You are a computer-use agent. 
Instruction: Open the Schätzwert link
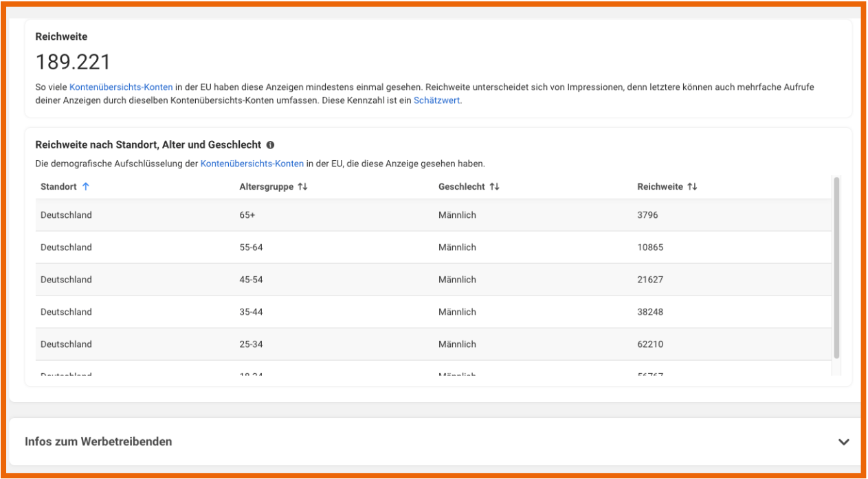(x=437, y=100)
